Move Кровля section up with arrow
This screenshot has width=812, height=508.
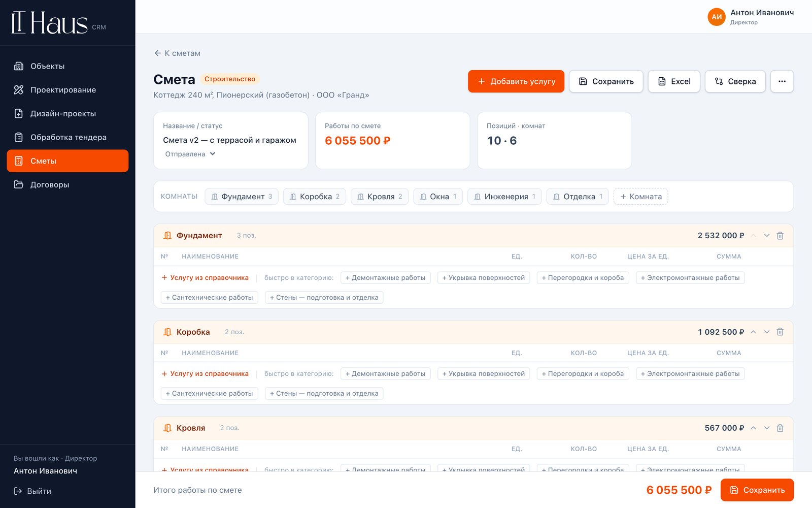click(754, 428)
